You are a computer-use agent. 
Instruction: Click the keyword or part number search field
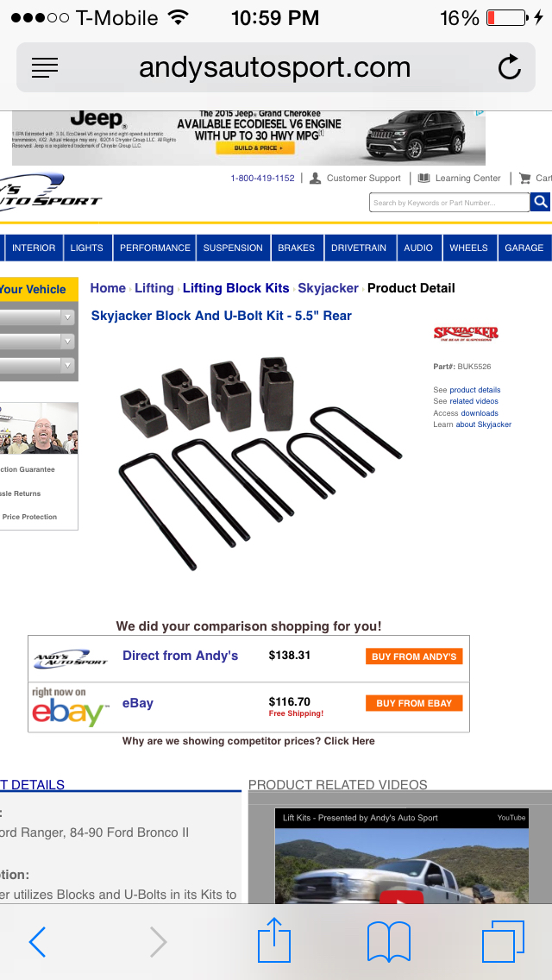tap(448, 203)
